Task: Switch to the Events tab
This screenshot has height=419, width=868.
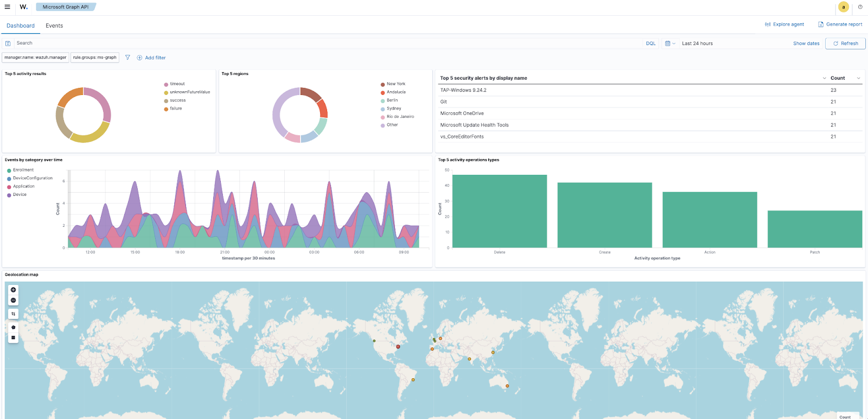Action: [54, 26]
